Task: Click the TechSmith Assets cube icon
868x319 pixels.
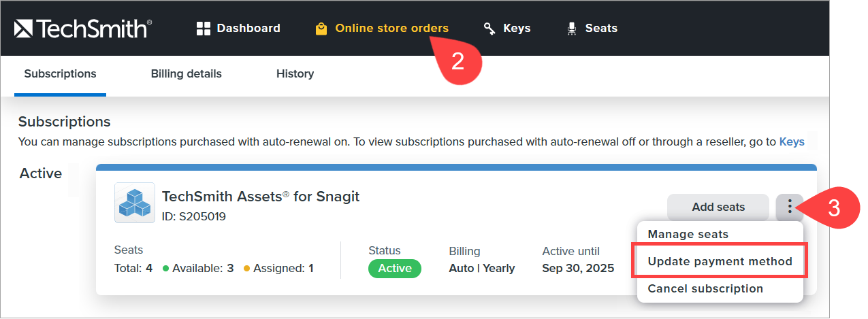Action: [134, 203]
